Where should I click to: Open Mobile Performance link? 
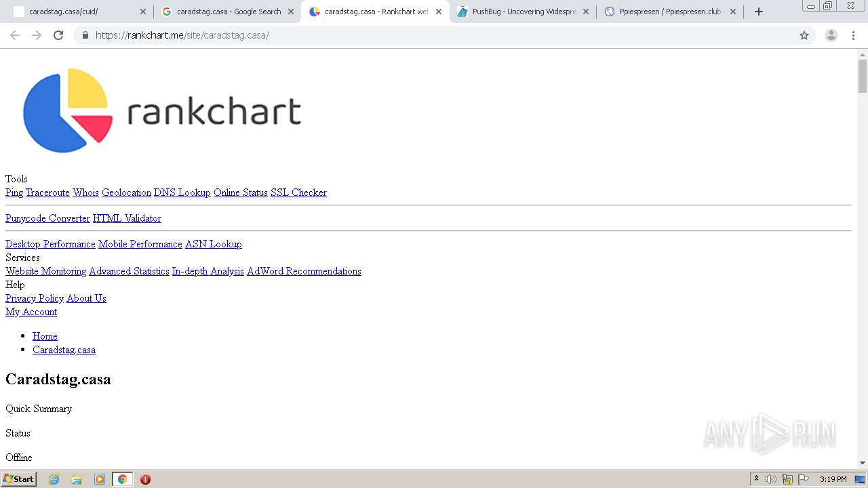coord(140,244)
